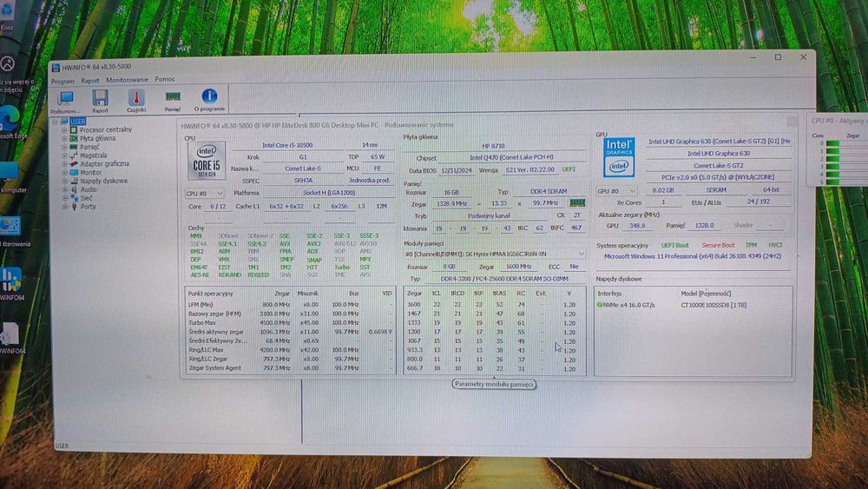Open the Raport menu

(89, 81)
